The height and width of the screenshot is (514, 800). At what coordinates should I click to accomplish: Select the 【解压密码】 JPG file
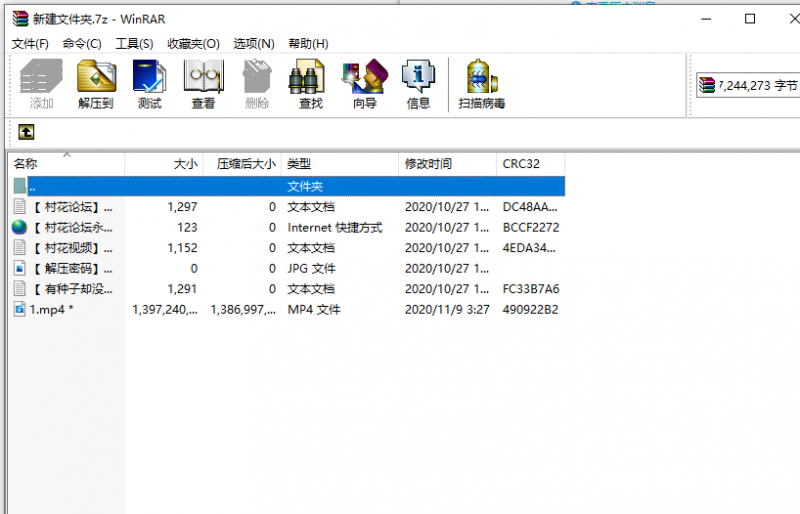(x=72, y=268)
